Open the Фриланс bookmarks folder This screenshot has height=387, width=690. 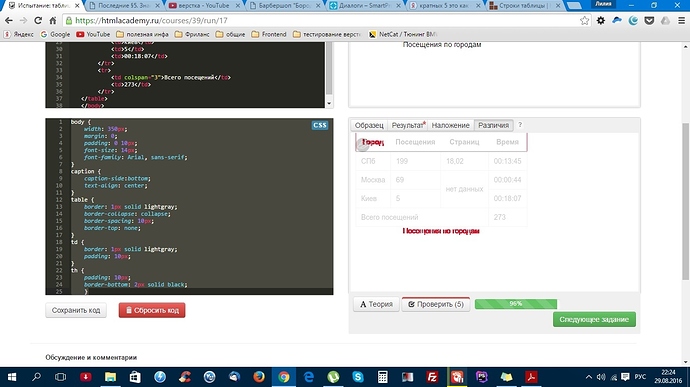[192, 34]
